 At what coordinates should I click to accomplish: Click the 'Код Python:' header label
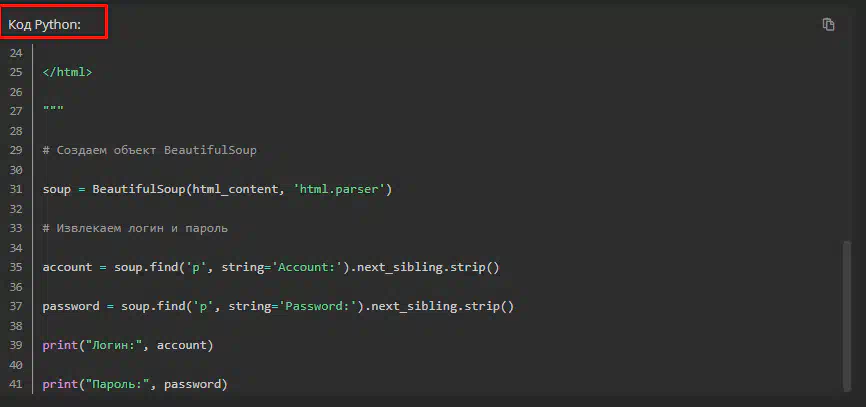(45, 25)
